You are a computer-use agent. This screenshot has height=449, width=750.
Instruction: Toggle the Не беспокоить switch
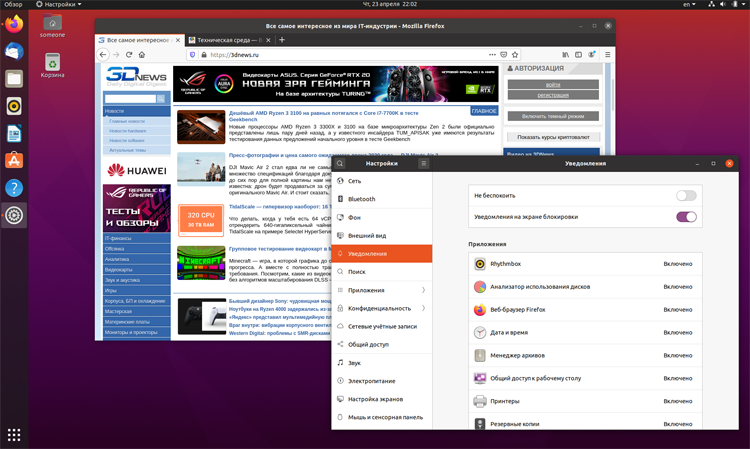pyautogui.click(x=686, y=196)
